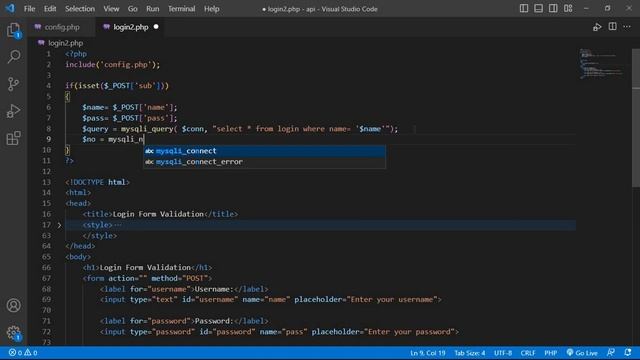Open the Accounts menu icon
This screenshot has width=640, height=360.
pos(13,305)
